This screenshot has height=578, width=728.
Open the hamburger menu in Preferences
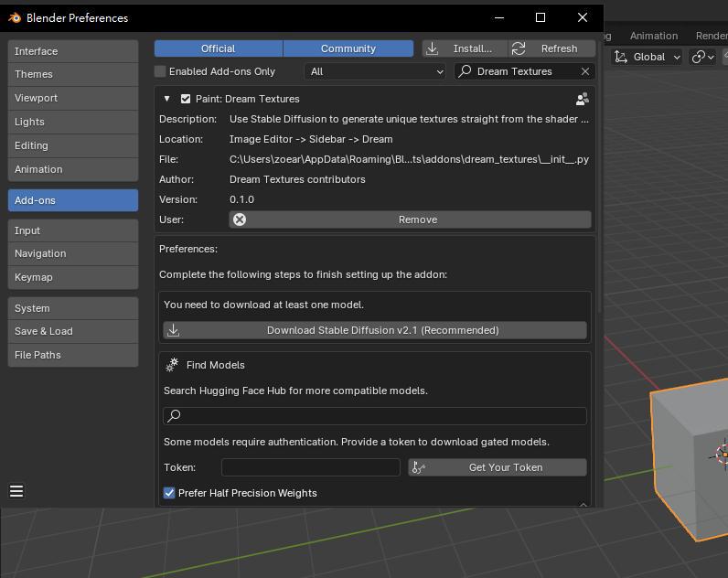[x=16, y=491]
